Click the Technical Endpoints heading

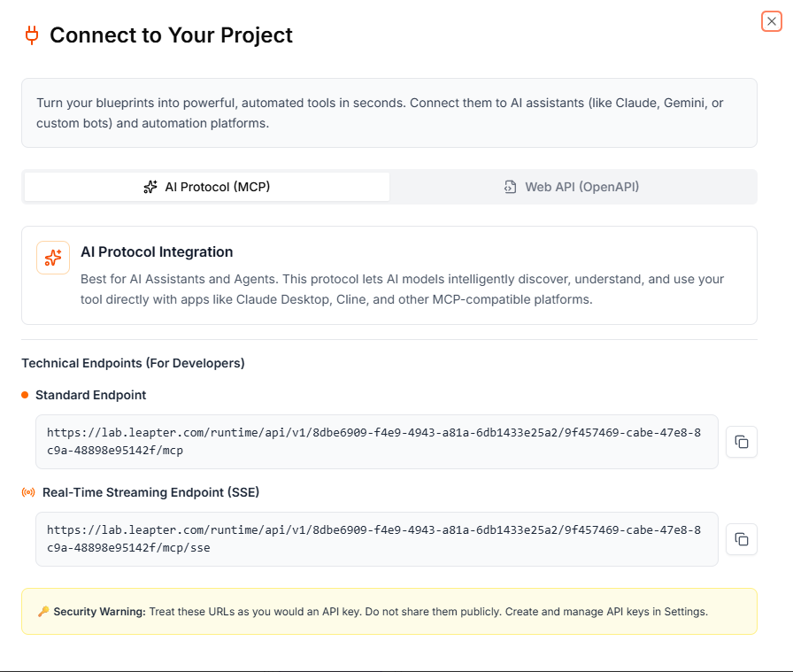pyautogui.click(x=133, y=363)
